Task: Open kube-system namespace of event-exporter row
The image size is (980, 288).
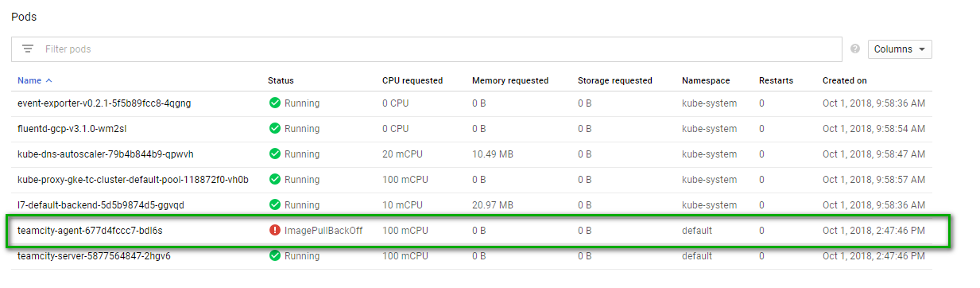Action: click(x=709, y=103)
